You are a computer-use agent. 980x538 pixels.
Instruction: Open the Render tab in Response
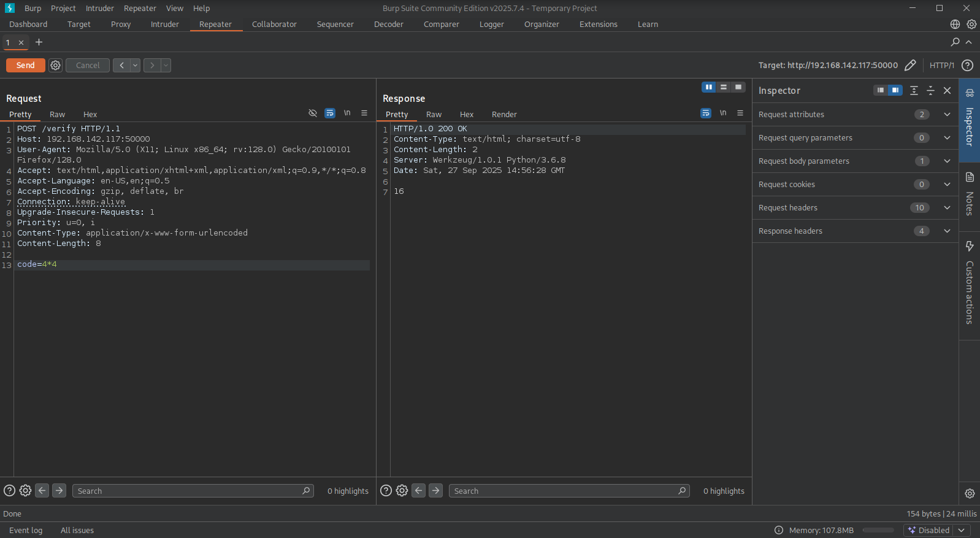504,115
